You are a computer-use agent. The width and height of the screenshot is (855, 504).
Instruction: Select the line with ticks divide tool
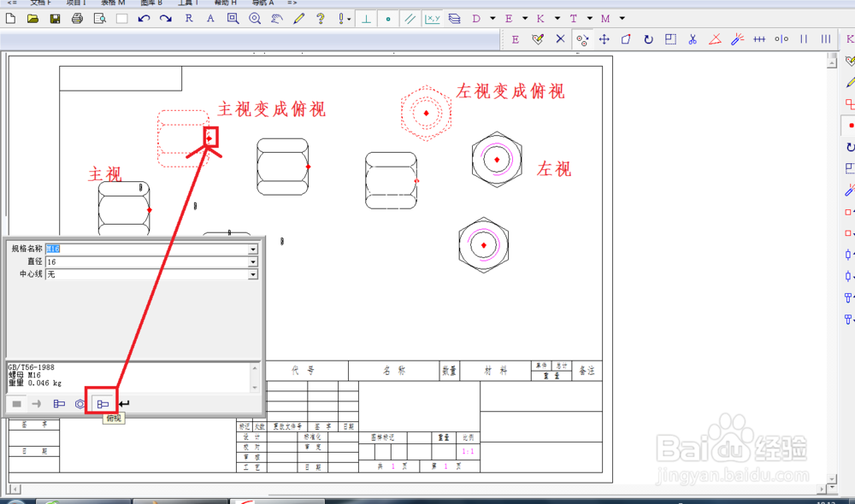[x=759, y=39]
